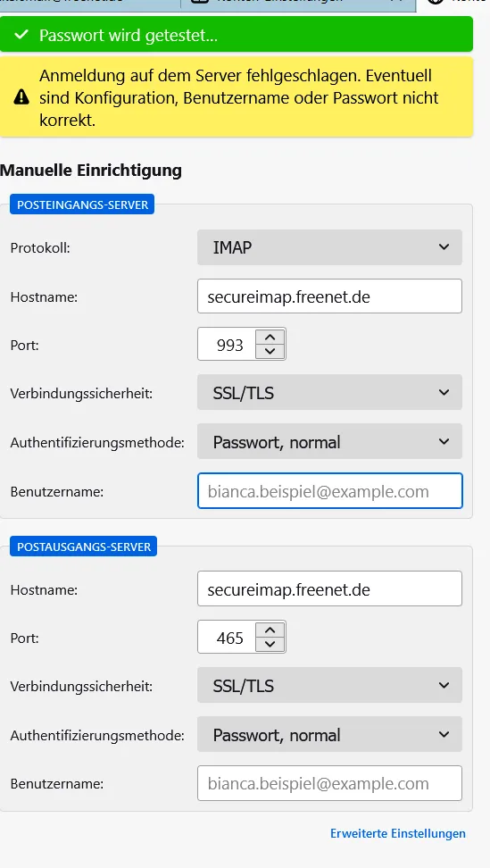
Task: Switch to the first mail account tab
Action: pos(89,4)
